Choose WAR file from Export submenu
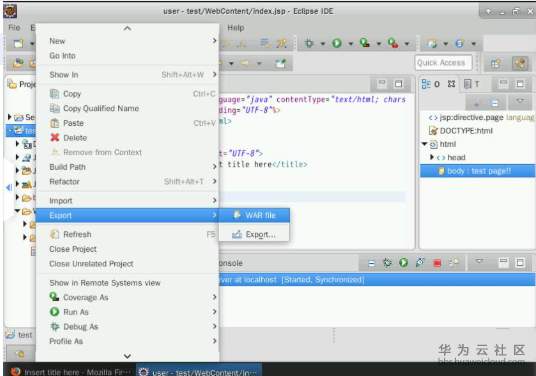 (254, 215)
